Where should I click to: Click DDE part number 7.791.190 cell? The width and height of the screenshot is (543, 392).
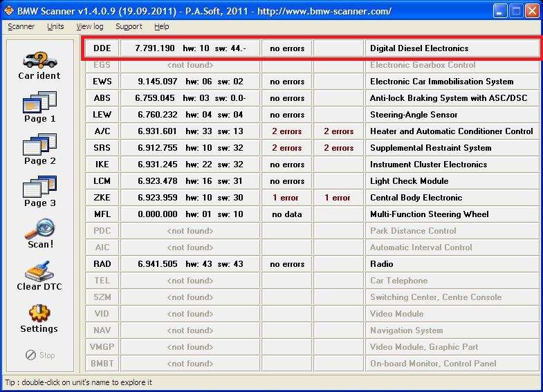coord(190,48)
